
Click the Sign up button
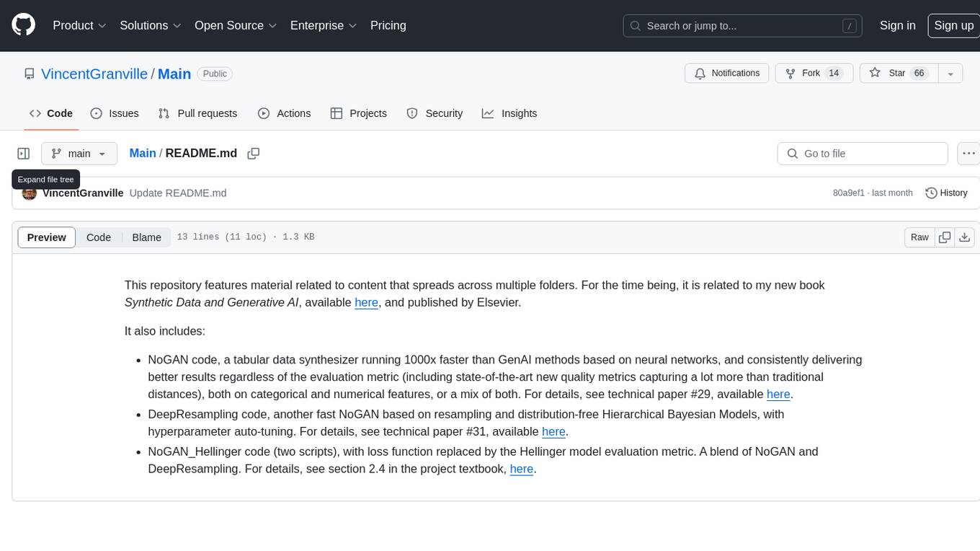953,25
